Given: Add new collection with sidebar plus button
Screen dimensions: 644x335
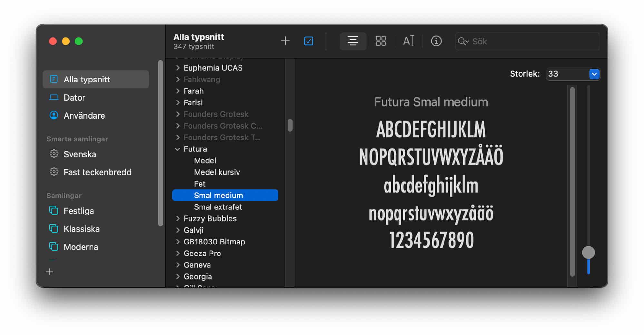Looking at the screenshot, I should [50, 272].
